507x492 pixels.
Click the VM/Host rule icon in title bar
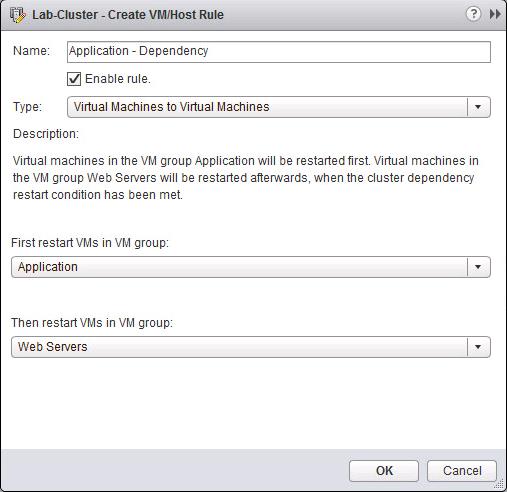point(18,15)
